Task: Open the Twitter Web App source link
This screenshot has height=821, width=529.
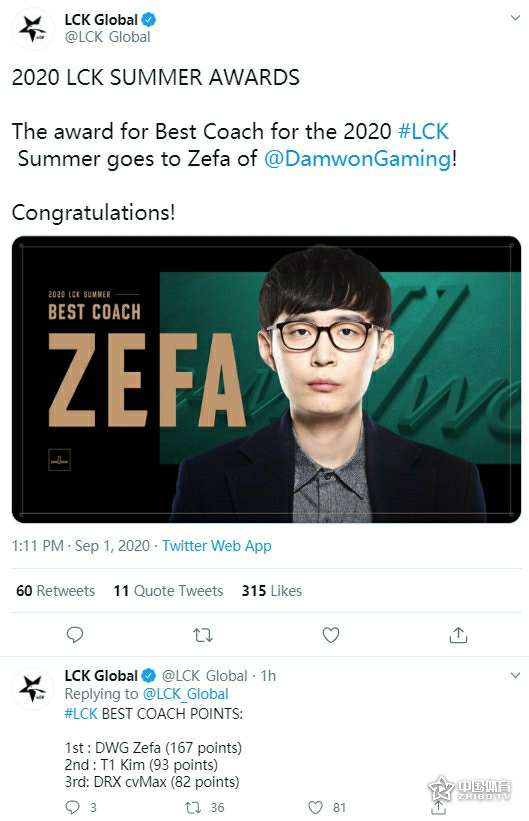Action: tap(217, 546)
